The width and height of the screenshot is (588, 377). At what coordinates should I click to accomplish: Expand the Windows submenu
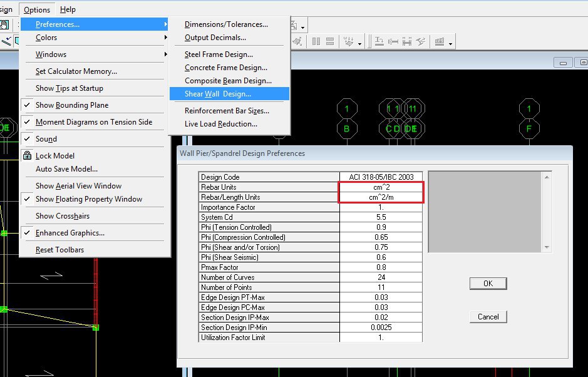(x=95, y=54)
